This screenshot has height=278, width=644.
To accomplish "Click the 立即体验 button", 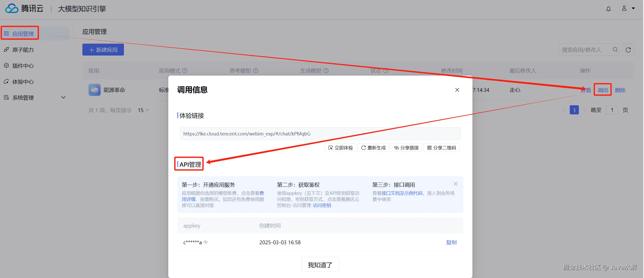I will (340, 148).
